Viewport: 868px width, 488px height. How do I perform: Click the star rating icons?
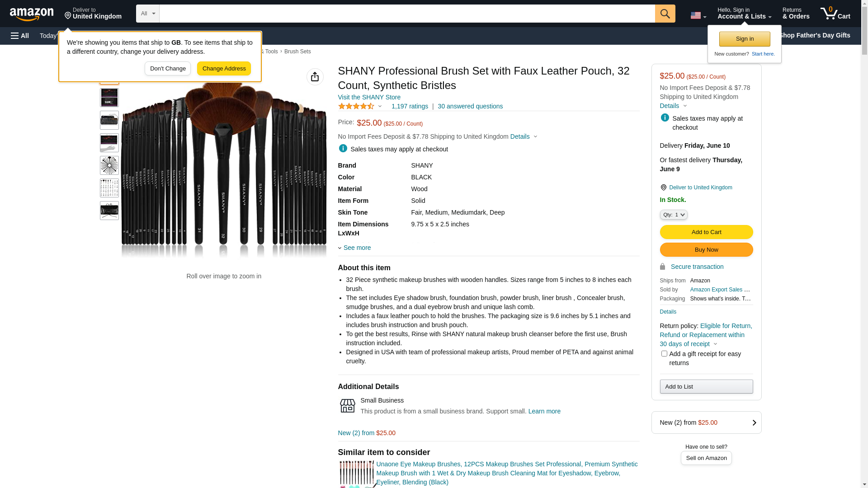356,106
